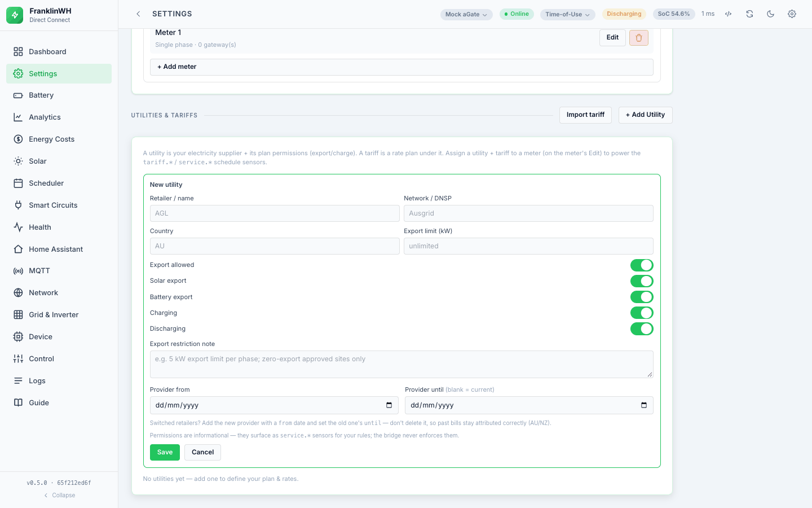Disable the Export allowed toggle

click(642, 265)
